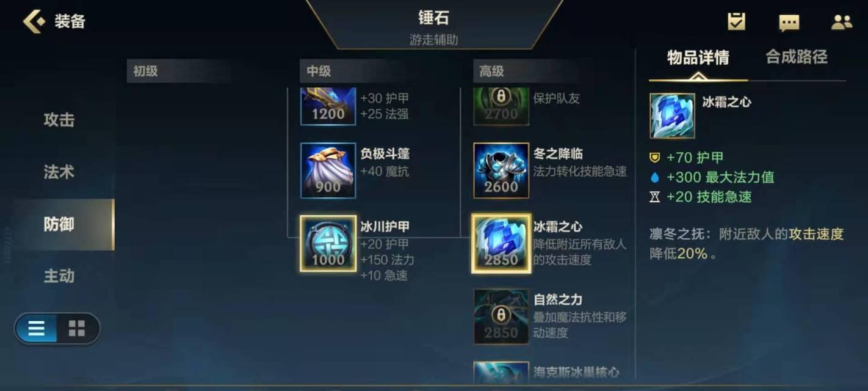
Task: Select 冬之降临 item icon
Action: tap(501, 170)
